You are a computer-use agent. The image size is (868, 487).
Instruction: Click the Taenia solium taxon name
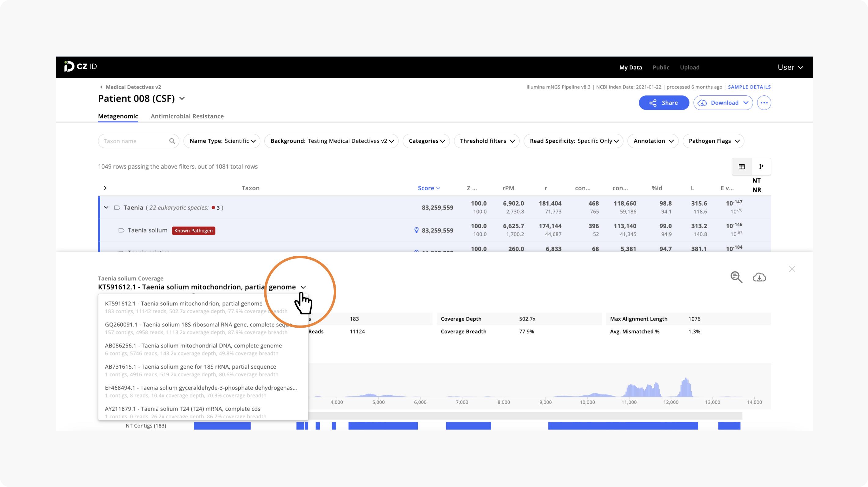147,230
